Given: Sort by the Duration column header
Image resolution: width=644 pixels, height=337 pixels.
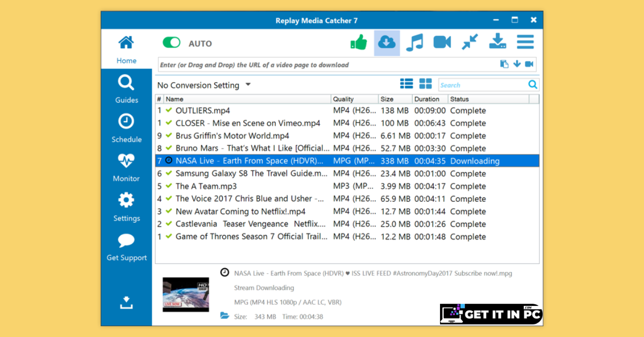Looking at the screenshot, I should click(430, 99).
